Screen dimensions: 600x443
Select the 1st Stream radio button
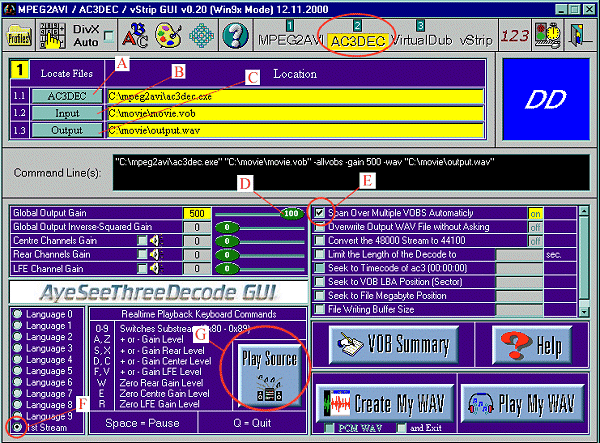click(17, 427)
